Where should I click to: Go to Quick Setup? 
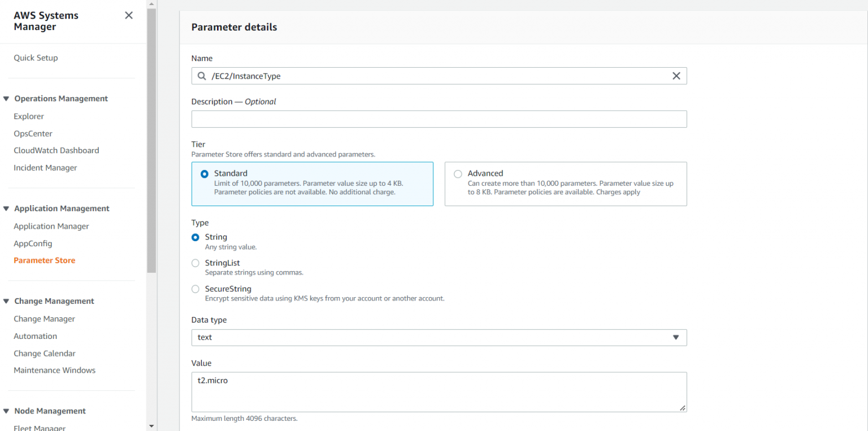coord(36,58)
